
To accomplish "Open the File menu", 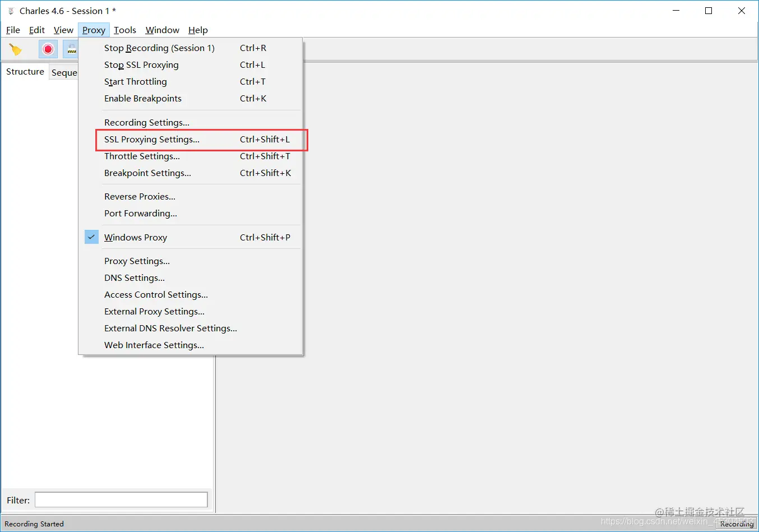I will 13,30.
